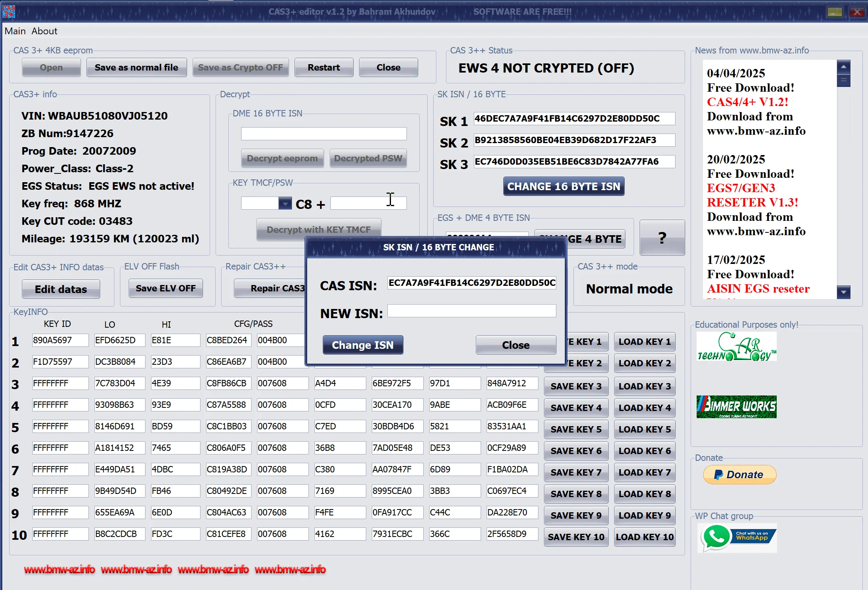Click key 5 field 30BDB4D6
The image size is (868, 590).
(x=397, y=426)
